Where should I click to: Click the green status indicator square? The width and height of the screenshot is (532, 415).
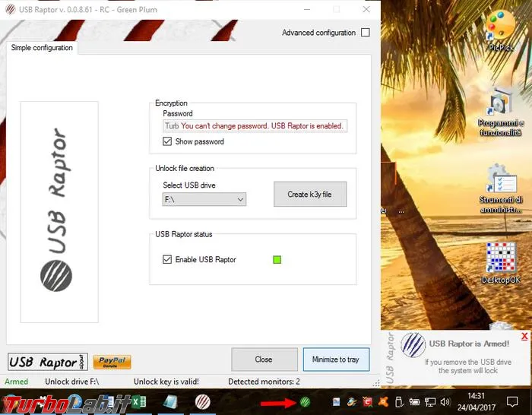click(277, 260)
